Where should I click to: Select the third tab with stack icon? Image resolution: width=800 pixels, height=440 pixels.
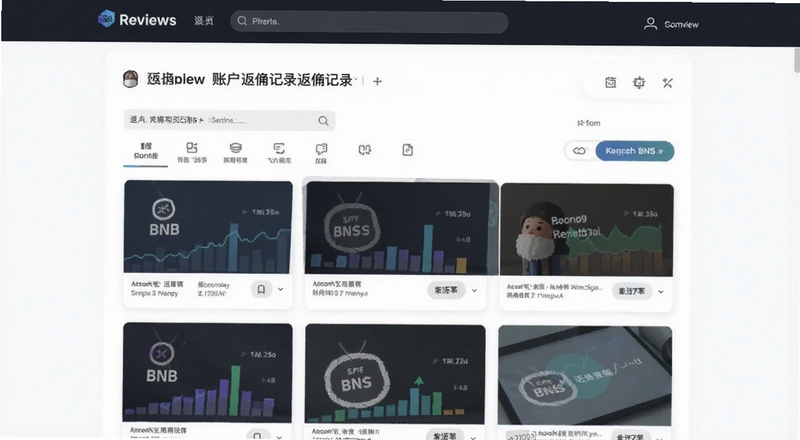[235, 153]
